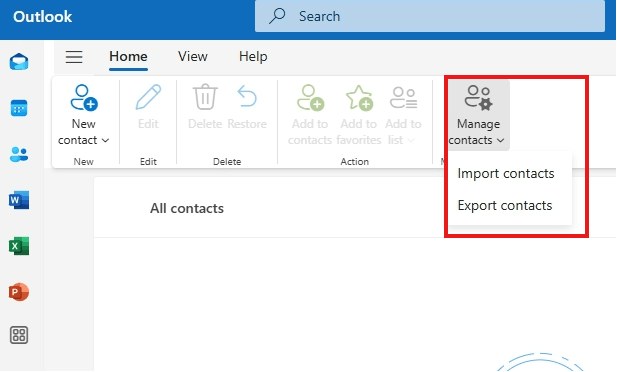Click the Edit pencil button

click(x=148, y=107)
